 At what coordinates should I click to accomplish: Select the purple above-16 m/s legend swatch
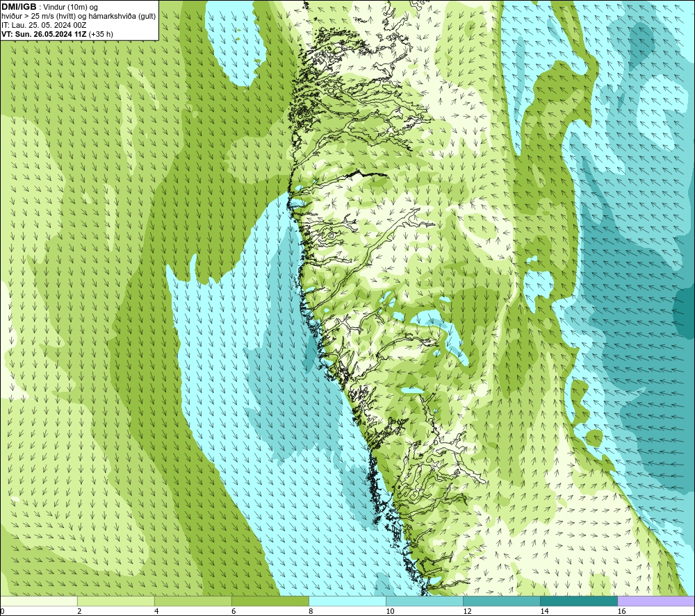click(x=656, y=601)
